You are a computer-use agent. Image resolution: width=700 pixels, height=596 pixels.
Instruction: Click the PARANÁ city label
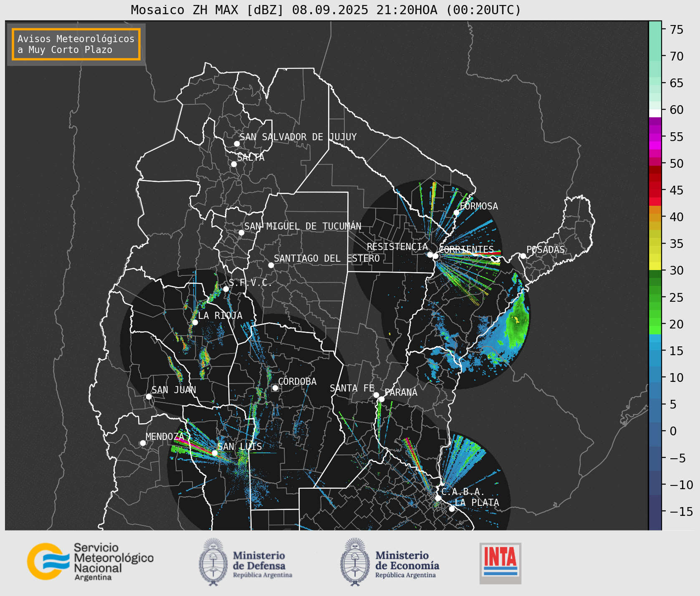[401, 392]
